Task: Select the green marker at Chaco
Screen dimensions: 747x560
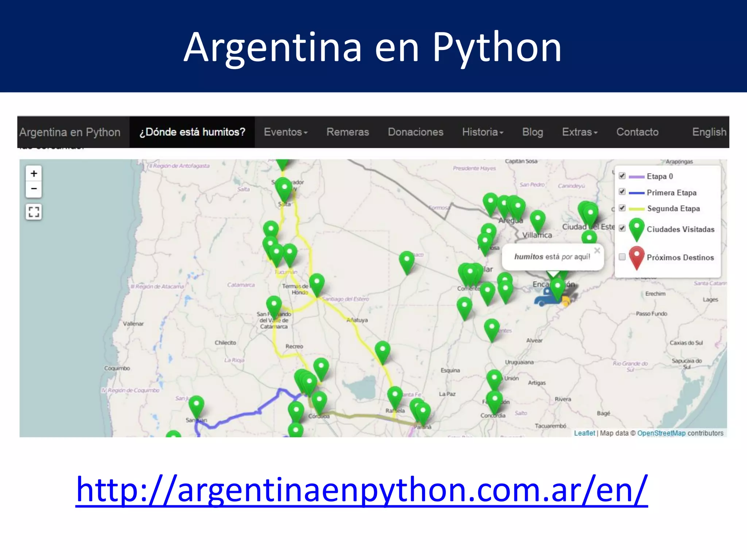Action: tap(407, 263)
